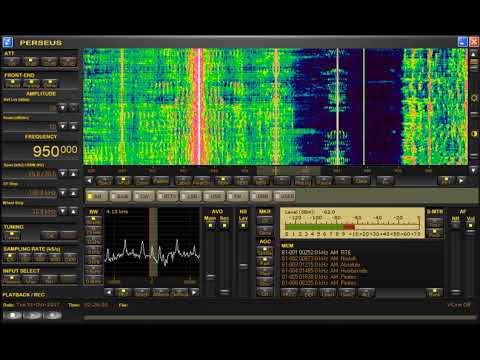Screen dimensions: 480x360
Task: Clear the MKR markers
Action: (x=265, y=231)
